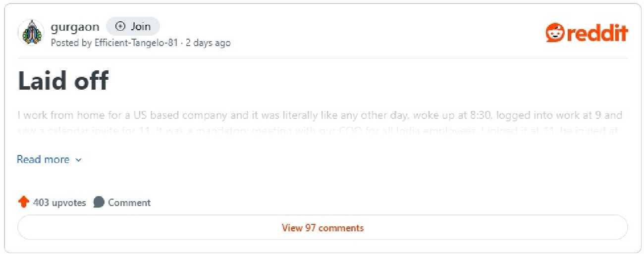This screenshot has width=644, height=266.
Task: Click the comment bubble icon
Action: (x=99, y=202)
